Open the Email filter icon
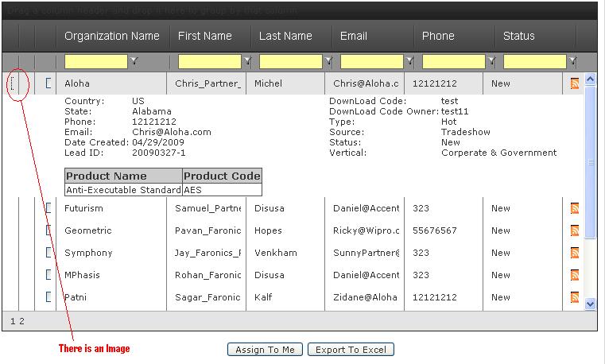 pyautogui.click(x=409, y=61)
